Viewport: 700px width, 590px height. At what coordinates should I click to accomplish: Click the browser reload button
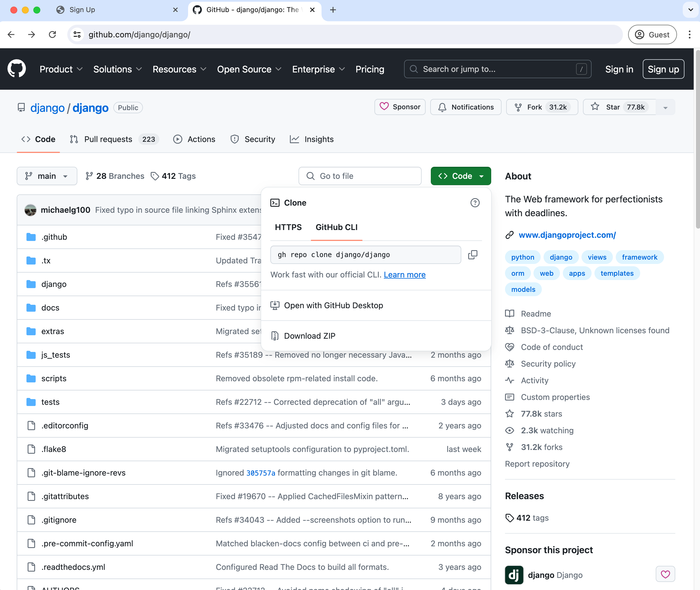click(52, 35)
